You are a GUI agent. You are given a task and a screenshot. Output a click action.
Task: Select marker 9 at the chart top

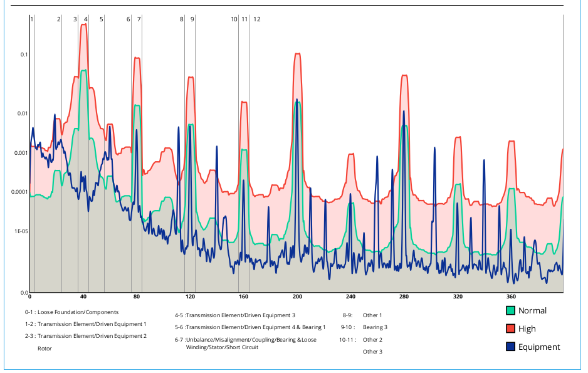192,19
